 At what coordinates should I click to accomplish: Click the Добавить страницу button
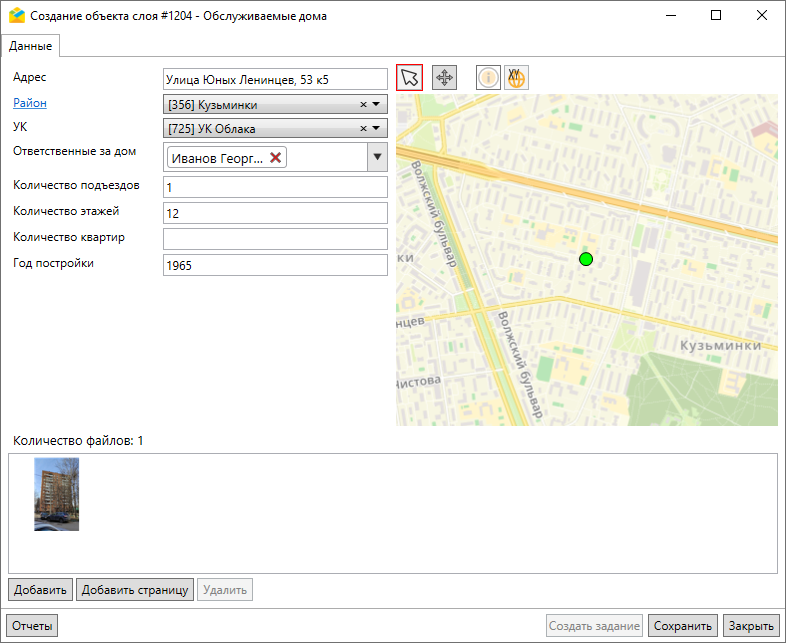tap(135, 589)
